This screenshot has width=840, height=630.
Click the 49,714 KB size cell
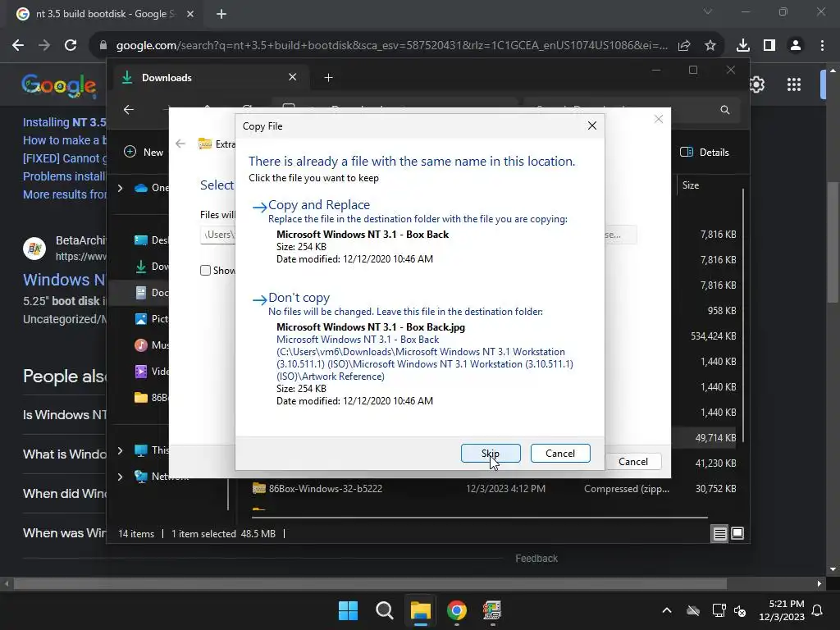715,438
